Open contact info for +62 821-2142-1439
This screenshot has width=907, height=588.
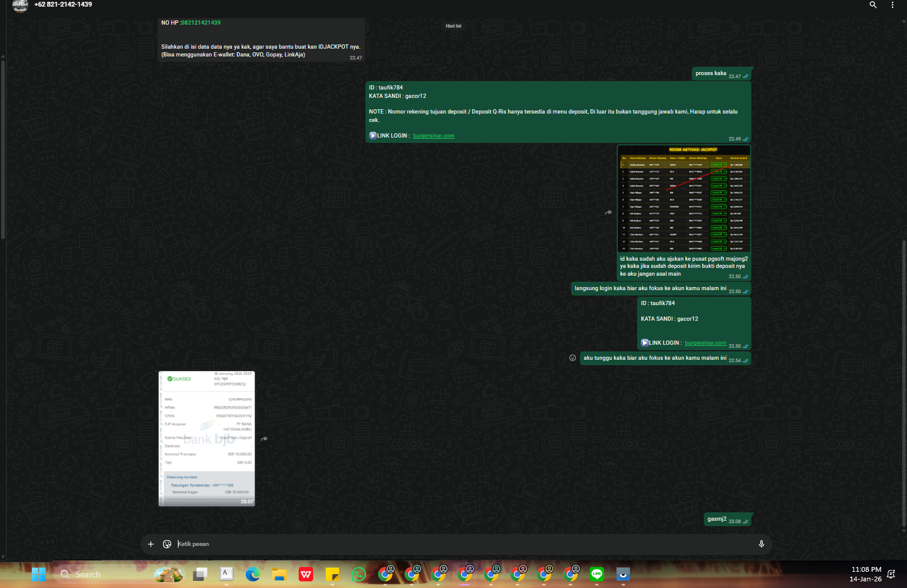pyautogui.click(x=63, y=4)
